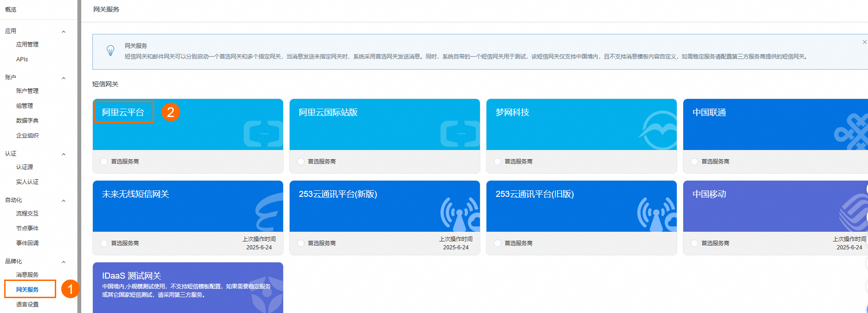The image size is (868, 313).
Task: Open 事件回调 in the sidebar
Action: point(27,243)
